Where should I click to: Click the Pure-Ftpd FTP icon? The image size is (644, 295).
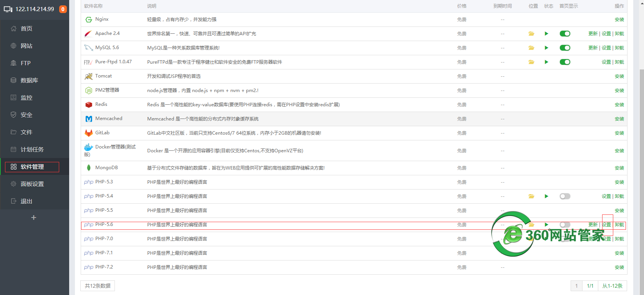point(88,62)
